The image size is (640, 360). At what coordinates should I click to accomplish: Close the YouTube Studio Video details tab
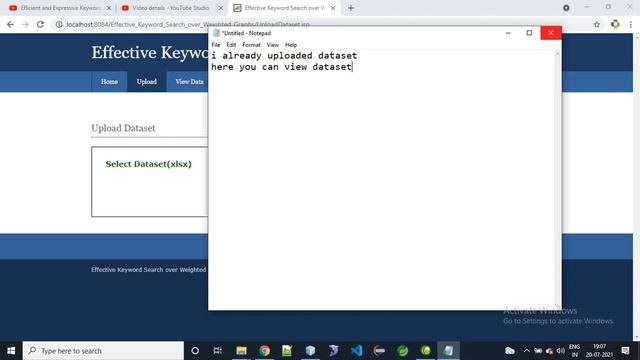pos(221,8)
